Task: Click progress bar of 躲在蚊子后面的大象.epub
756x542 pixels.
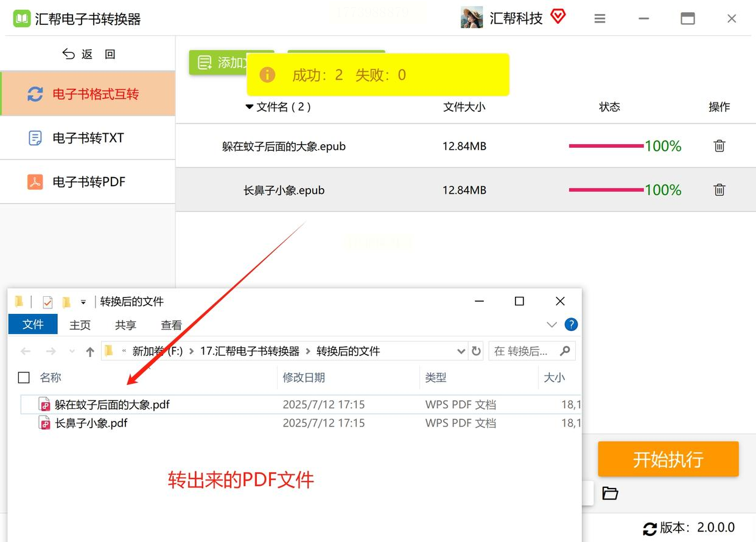Action: [606, 146]
